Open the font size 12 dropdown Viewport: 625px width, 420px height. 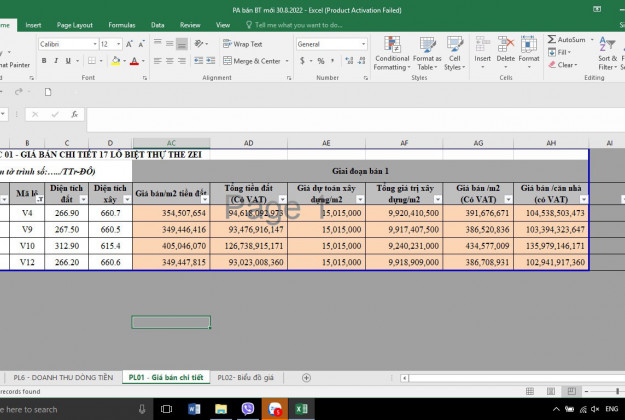pyautogui.click(x=118, y=44)
